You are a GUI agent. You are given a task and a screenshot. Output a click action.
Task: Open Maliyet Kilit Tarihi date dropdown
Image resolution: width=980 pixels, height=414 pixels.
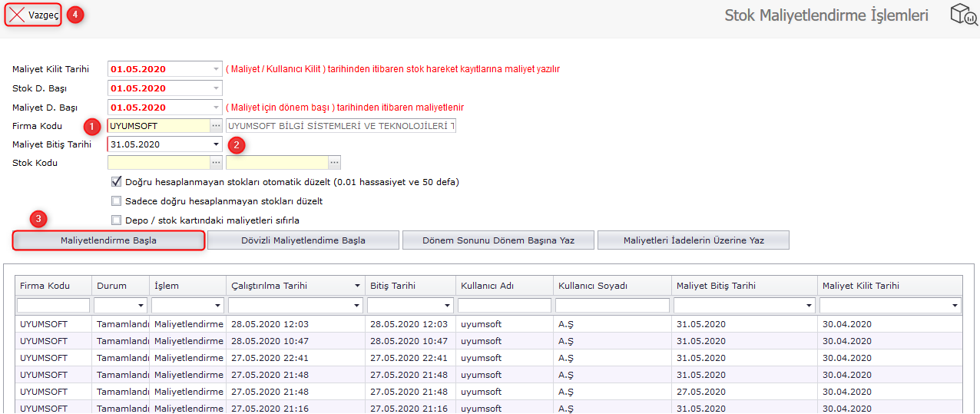coord(216,69)
